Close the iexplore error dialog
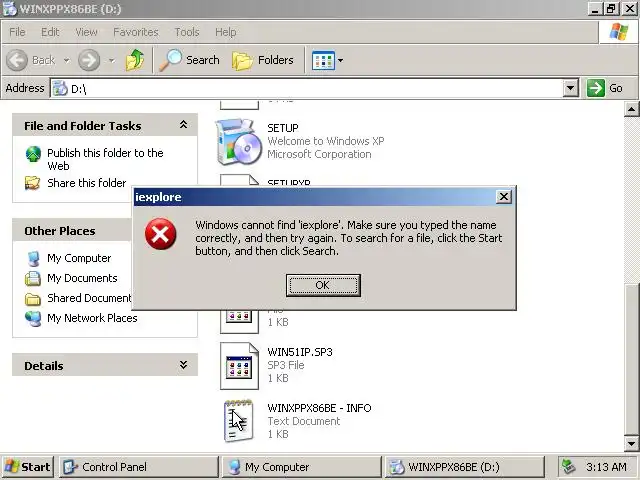Viewport: 640px width, 480px height. click(x=504, y=197)
